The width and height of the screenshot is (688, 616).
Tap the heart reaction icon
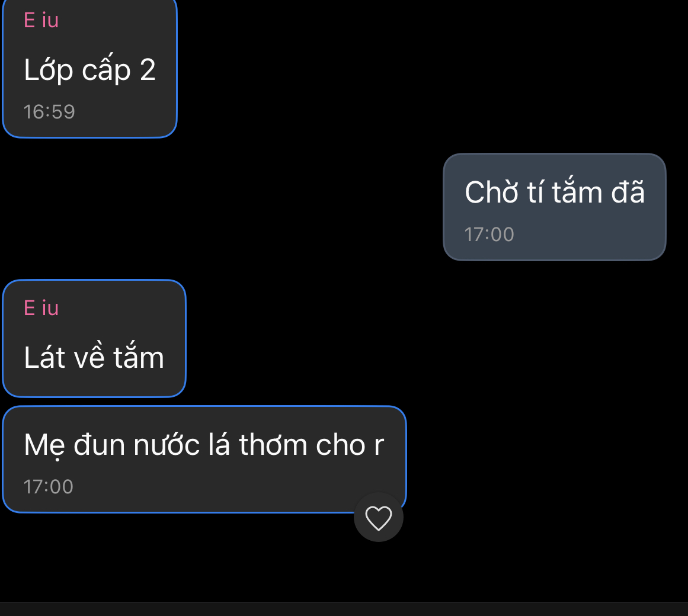pyautogui.click(x=379, y=517)
